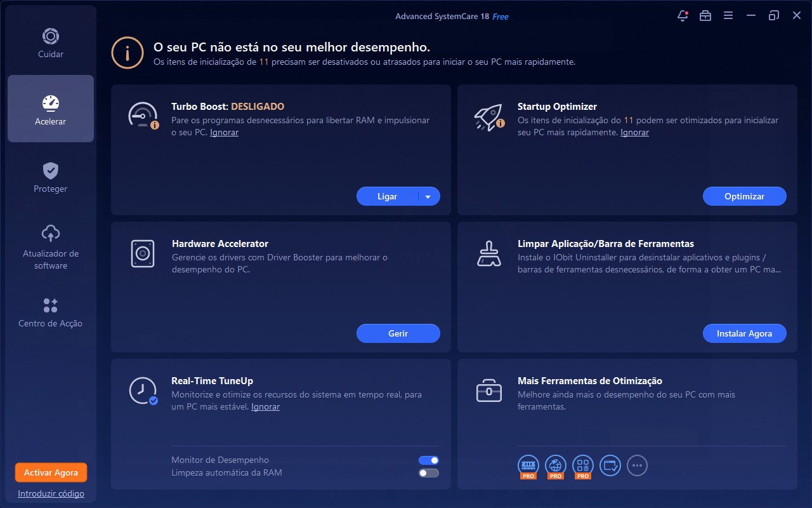This screenshot has height=508, width=812.
Task: Open the PRO RAM cleaner tool icon
Action: [528, 466]
